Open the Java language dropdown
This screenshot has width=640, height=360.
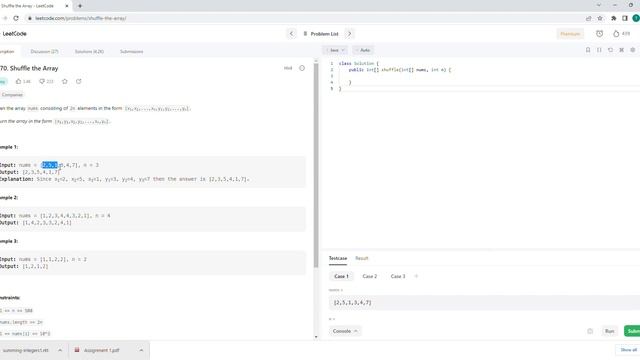tap(335, 50)
